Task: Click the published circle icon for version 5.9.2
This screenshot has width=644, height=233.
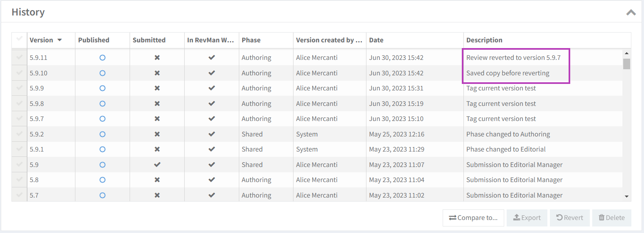Action: [102, 134]
